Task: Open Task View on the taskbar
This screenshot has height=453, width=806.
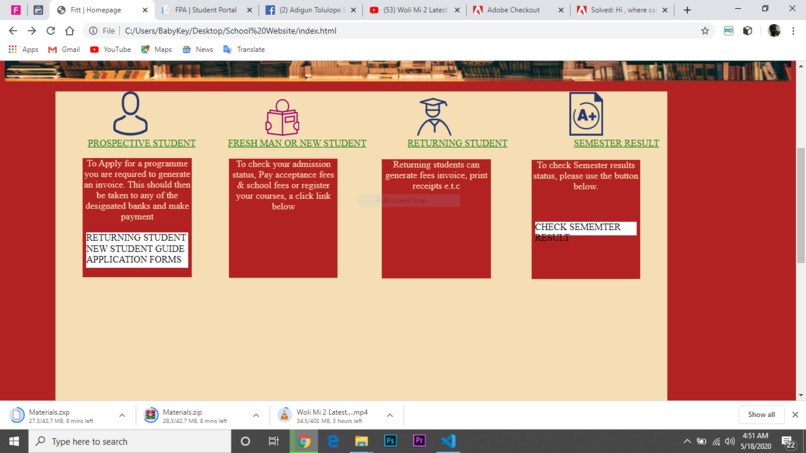Action: 273,441
